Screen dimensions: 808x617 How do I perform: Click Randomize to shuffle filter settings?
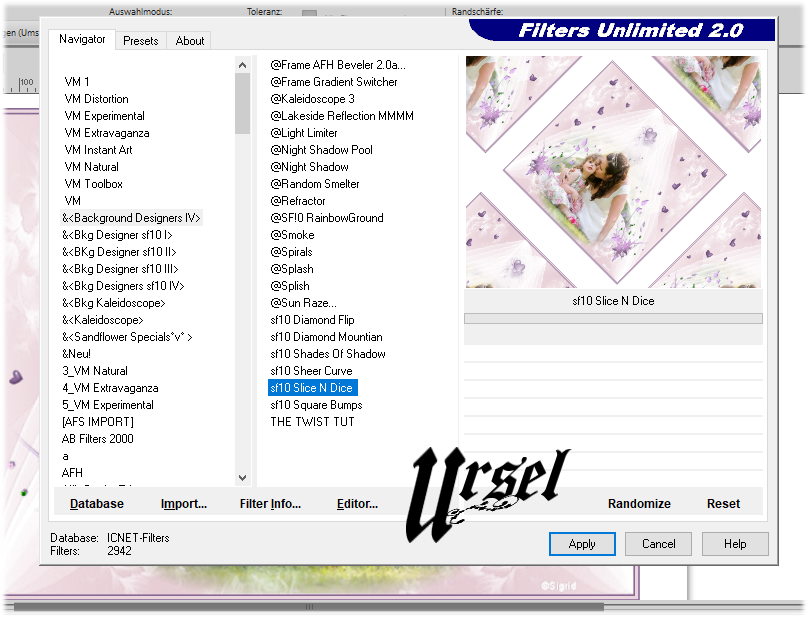(x=639, y=504)
